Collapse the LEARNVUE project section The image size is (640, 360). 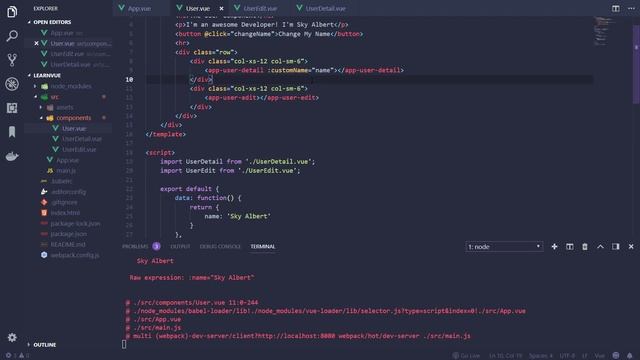[x=68, y=76]
